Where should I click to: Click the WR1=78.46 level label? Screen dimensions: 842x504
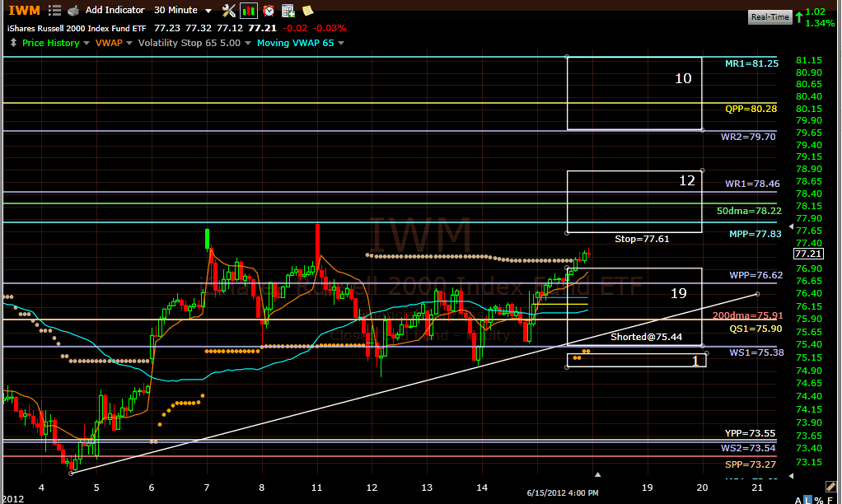tap(752, 184)
